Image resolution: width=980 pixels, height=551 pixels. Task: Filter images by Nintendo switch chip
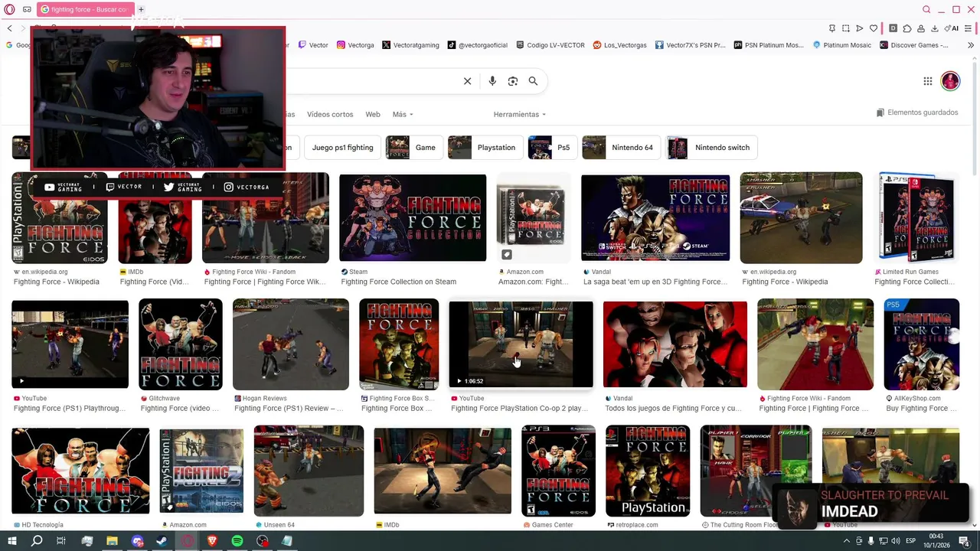(712, 148)
